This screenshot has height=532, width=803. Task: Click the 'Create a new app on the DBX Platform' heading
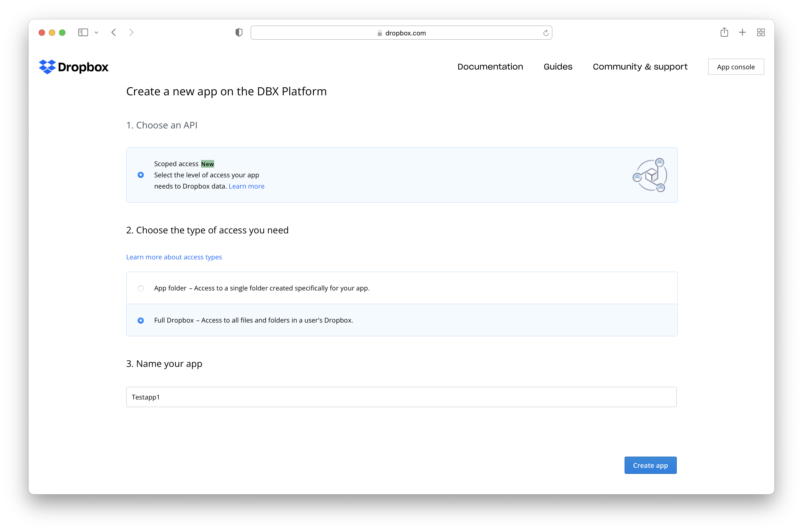pos(226,92)
